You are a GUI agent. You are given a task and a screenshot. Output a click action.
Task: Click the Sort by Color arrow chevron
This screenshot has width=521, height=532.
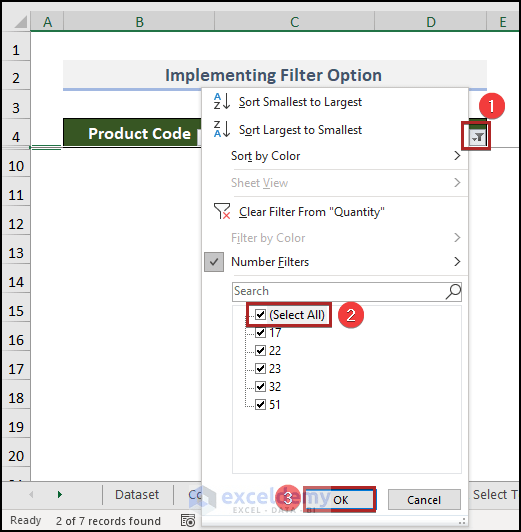click(x=457, y=156)
